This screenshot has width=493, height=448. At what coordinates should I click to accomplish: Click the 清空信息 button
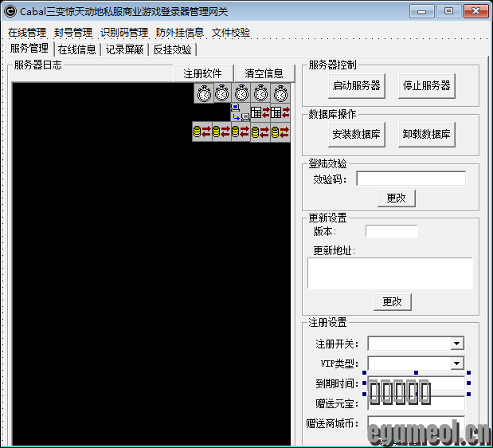tap(264, 73)
